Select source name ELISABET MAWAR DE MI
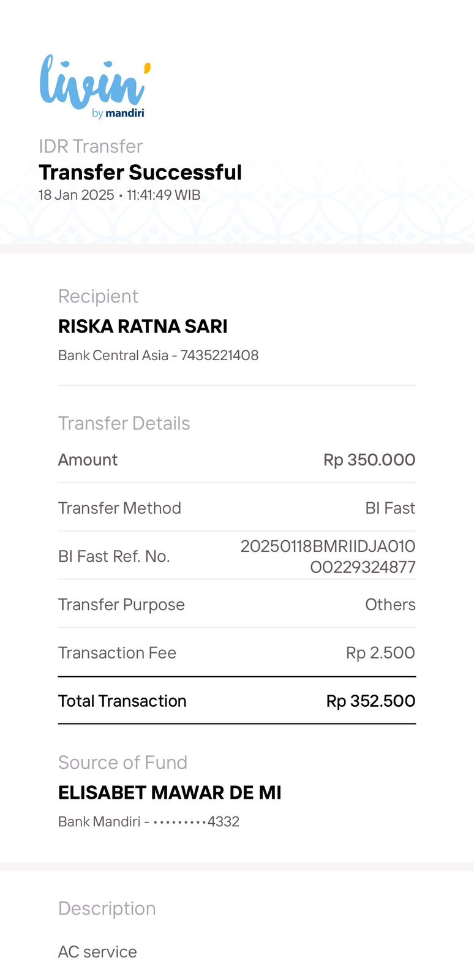The image size is (474, 980). pos(170,793)
